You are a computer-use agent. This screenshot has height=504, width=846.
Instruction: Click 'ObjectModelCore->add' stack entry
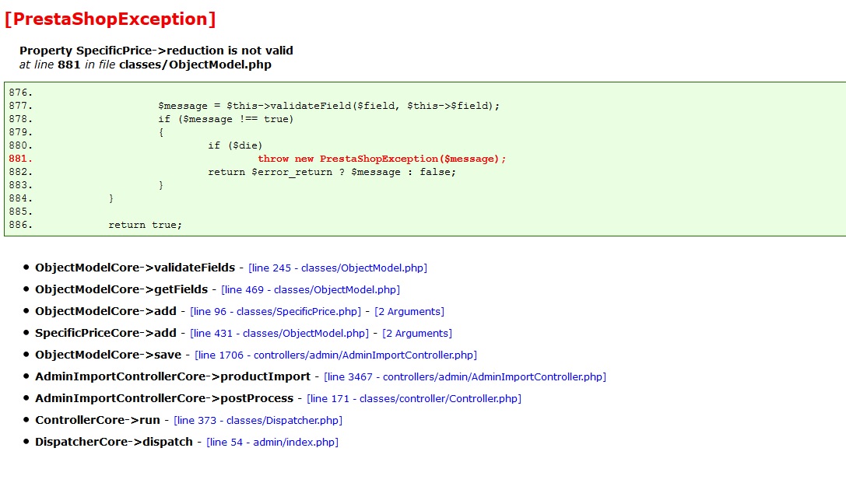(x=106, y=312)
